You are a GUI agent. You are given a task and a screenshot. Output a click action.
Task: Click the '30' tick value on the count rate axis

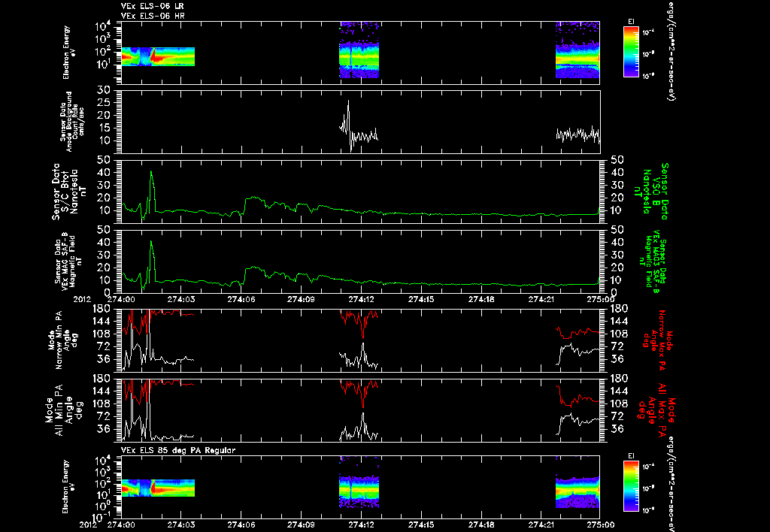click(x=104, y=90)
